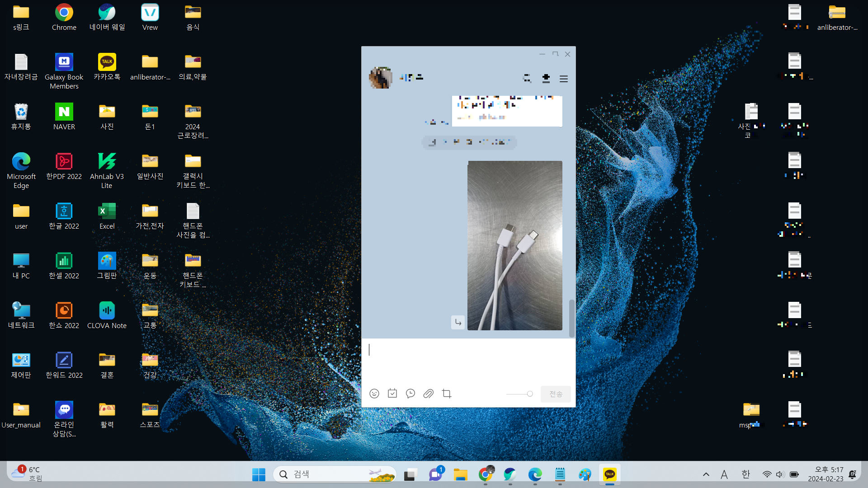Open the emoticon picker in chat
Screen dimensions: 868x488
[374, 394]
